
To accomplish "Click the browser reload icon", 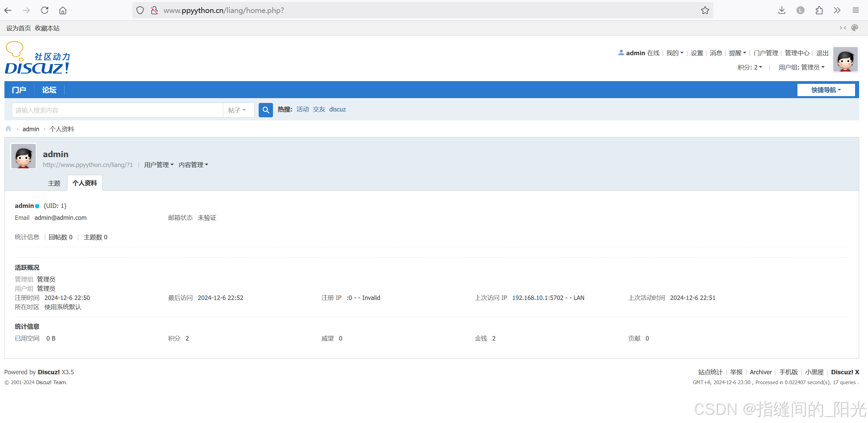I will pos(45,10).
